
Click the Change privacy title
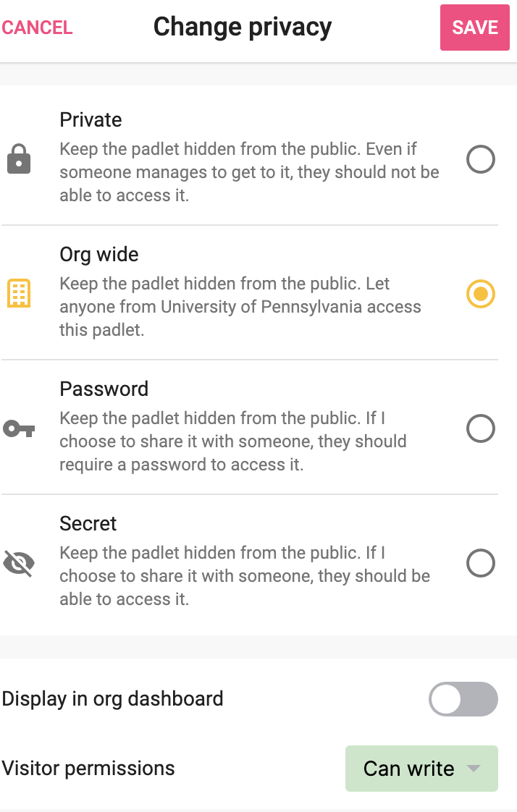pyautogui.click(x=242, y=28)
